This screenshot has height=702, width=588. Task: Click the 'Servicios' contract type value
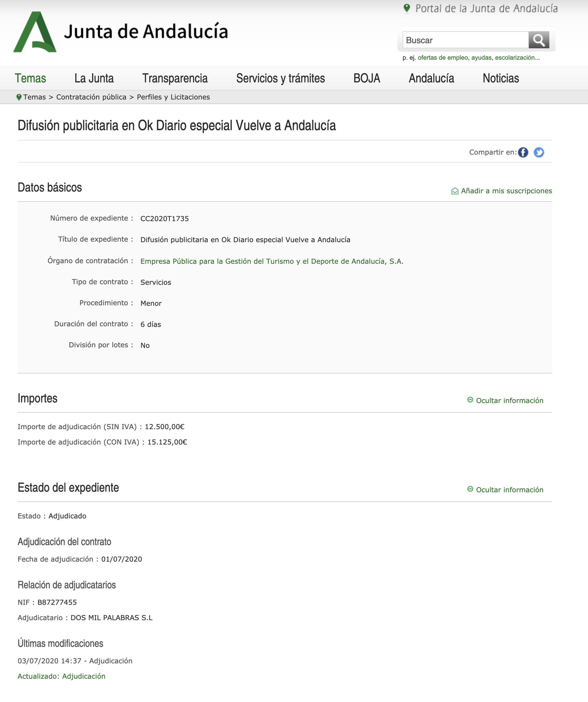click(x=156, y=282)
